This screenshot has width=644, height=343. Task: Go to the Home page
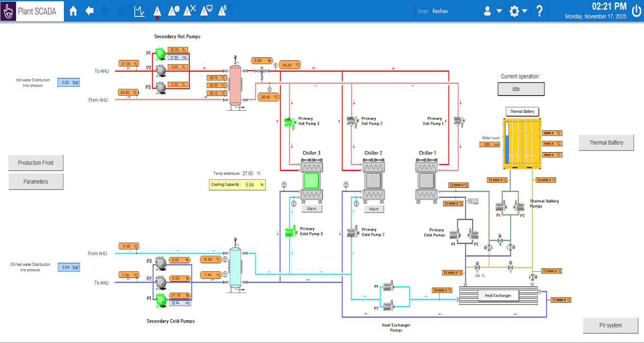pos(73,11)
